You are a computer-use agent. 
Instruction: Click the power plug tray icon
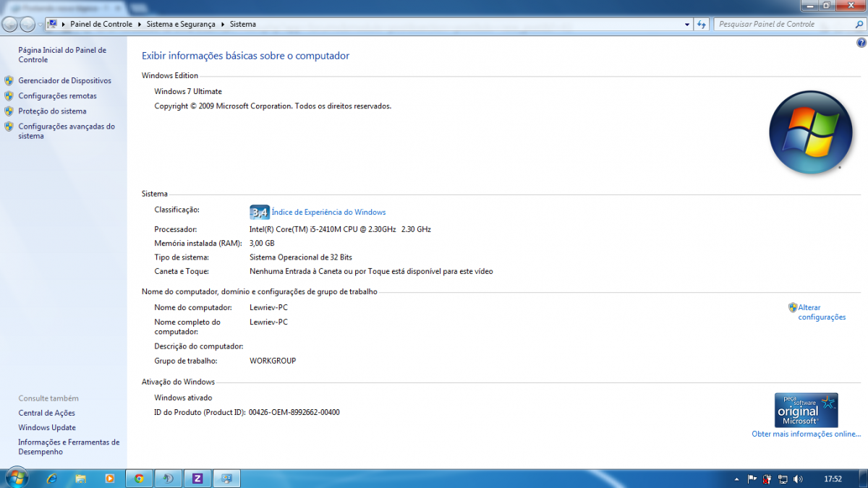click(767, 479)
